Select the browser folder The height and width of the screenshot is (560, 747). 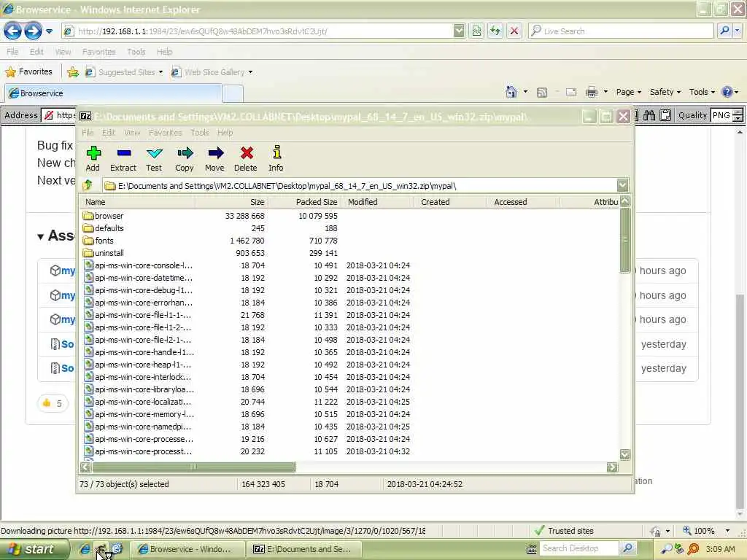click(103, 216)
